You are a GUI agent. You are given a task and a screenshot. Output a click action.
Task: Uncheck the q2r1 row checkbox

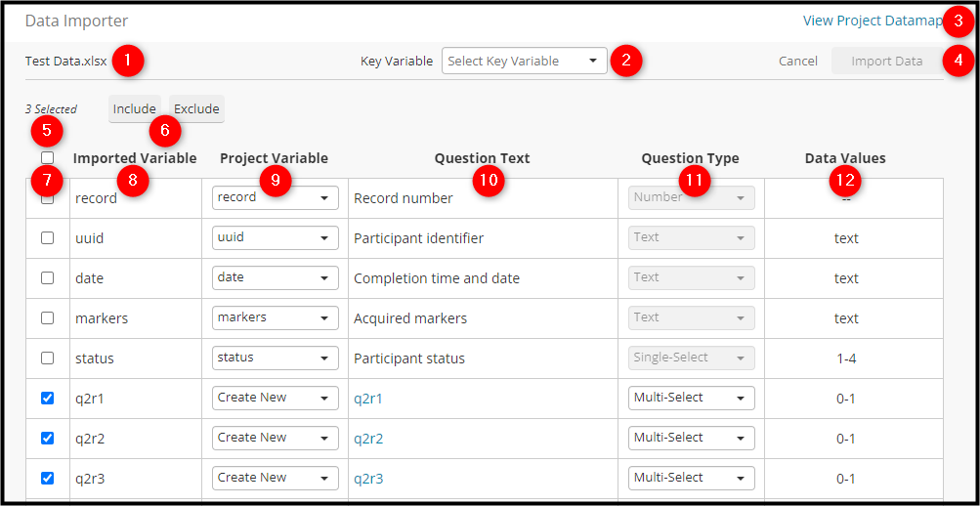(x=48, y=398)
